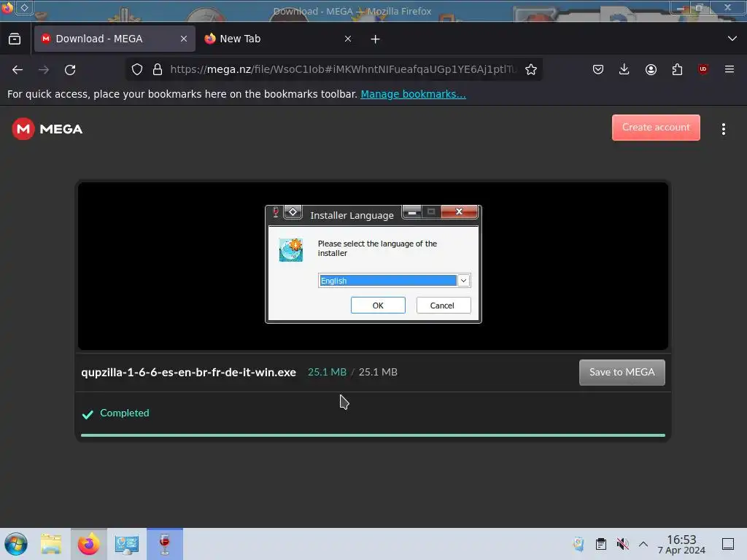Screen dimensions: 747x560
Task: Click the wine glass icon in installer title bar
Action: [x=275, y=212]
